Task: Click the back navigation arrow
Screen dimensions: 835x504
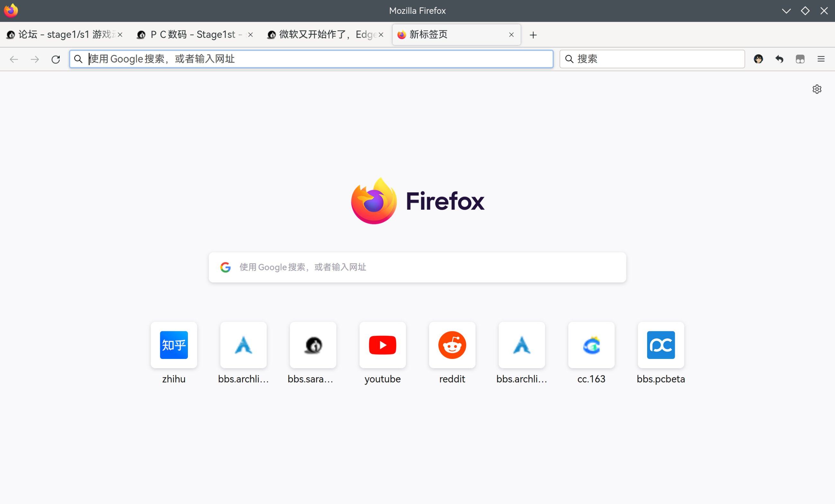Action: 14,59
